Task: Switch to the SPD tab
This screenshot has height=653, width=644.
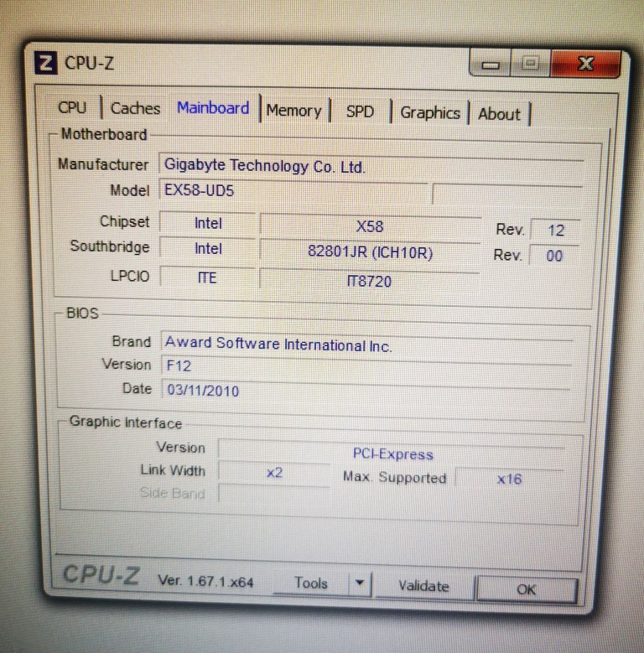Action: pyautogui.click(x=361, y=111)
